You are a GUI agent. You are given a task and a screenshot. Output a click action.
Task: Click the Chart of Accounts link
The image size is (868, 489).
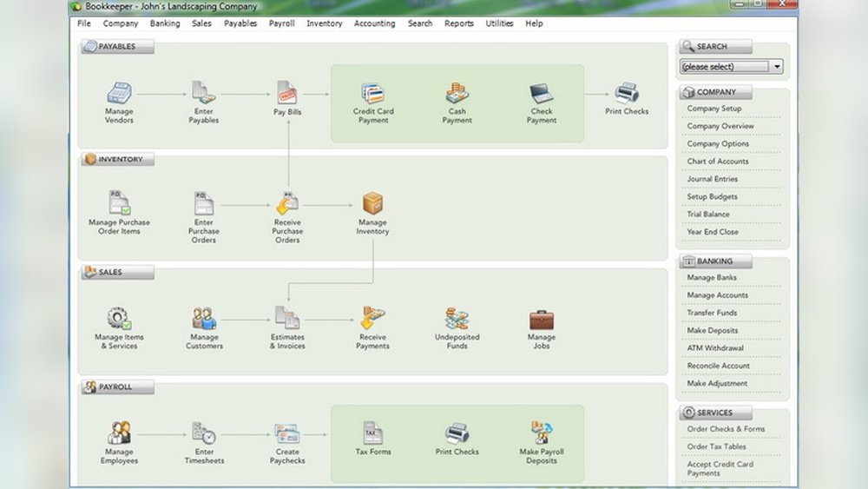tap(718, 162)
